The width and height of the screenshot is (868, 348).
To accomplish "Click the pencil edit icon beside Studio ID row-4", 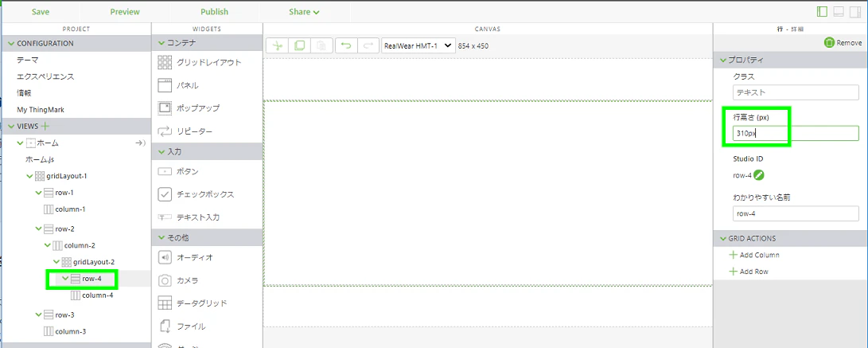I will (x=759, y=175).
